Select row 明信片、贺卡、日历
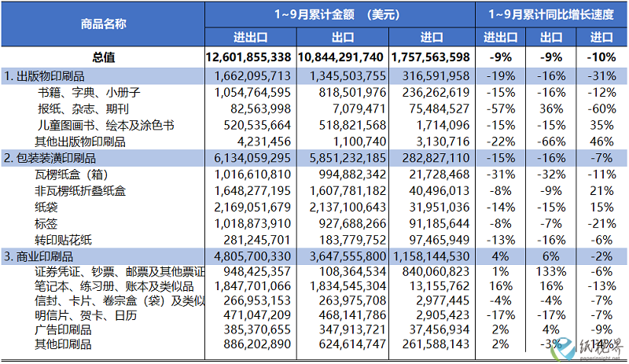629x364 pixels. click(x=86, y=315)
